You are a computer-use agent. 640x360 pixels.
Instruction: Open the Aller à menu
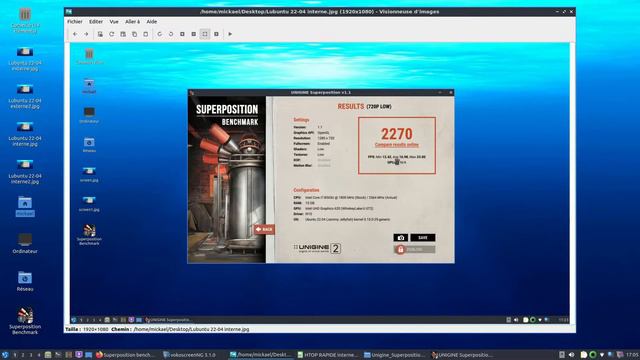click(132, 22)
